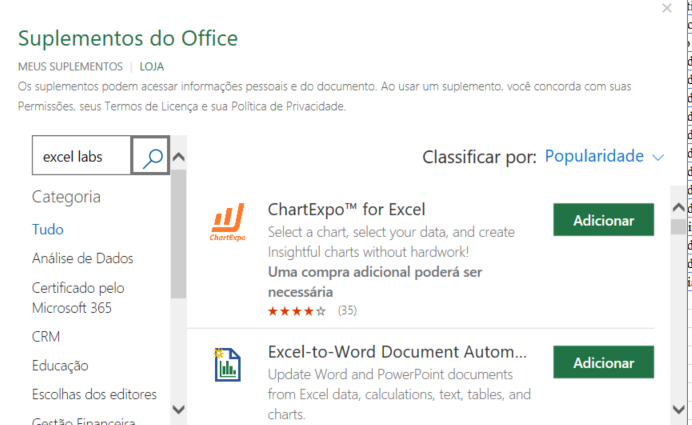Select the Análise de Dados category
This screenshot has height=425, width=692.
[83, 258]
